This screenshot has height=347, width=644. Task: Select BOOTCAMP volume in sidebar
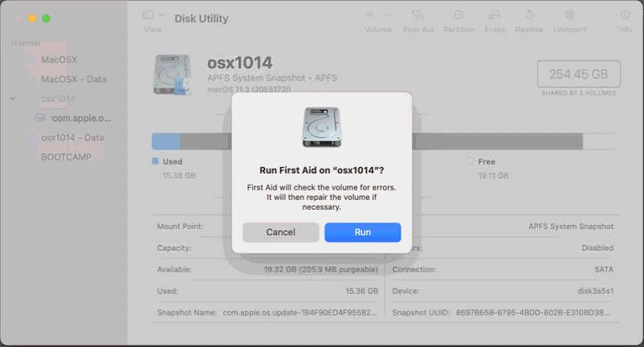(67, 157)
